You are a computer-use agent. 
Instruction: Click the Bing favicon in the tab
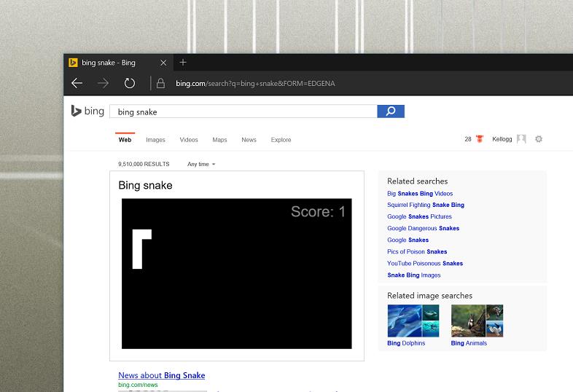73,63
